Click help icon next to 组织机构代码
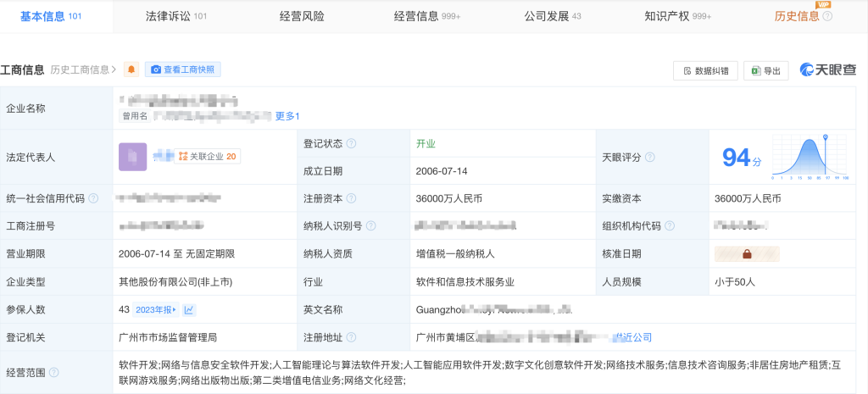 (x=670, y=225)
